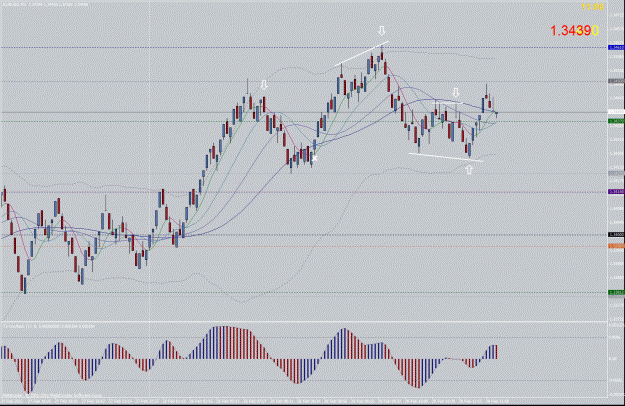Image resolution: width=625 pixels, height=406 pixels.
Task: Select the lowest green price tag on the axis
Action: [x=616, y=292]
